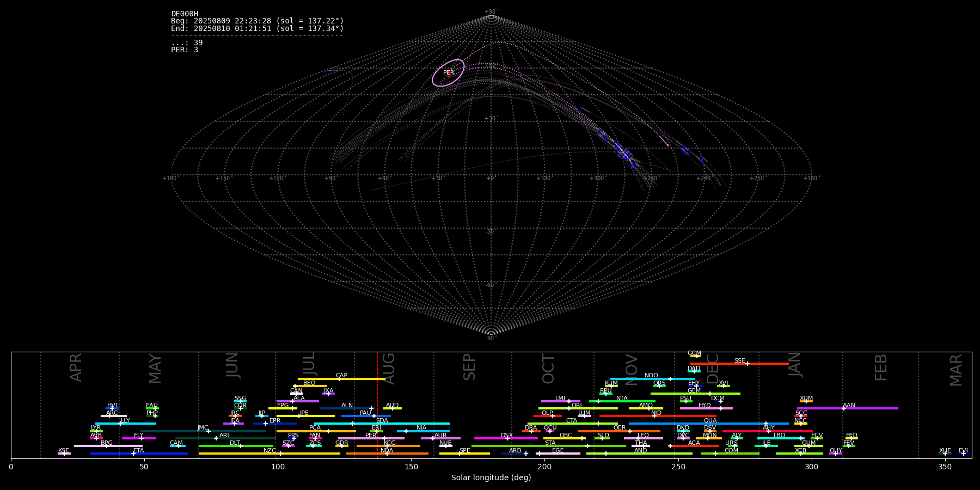Click the 300 tick label on the axis
The image size is (980, 490).
[812, 467]
